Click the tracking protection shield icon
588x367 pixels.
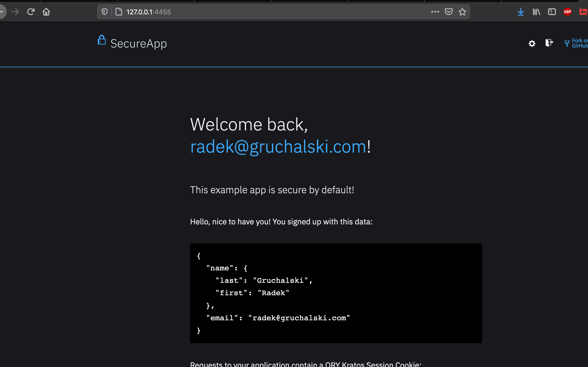105,12
